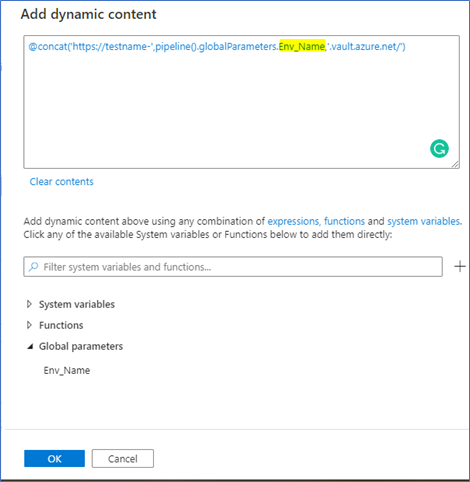Confirm with the OK button
The width and height of the screenshot is (470, 482).
[x=54, y=459]
